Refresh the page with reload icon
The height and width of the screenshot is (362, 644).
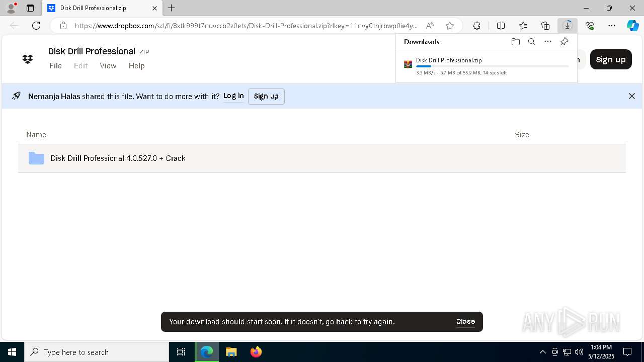click(x=36, y=26)
